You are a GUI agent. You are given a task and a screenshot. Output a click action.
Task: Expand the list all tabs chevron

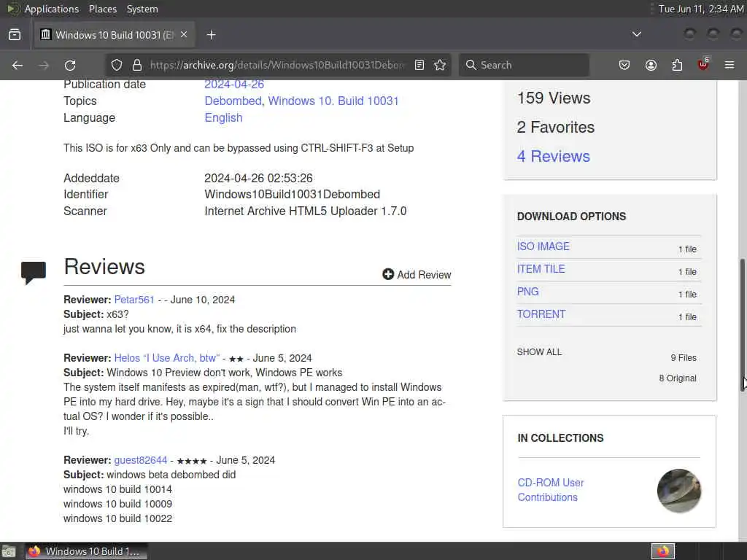pos(636,34)
